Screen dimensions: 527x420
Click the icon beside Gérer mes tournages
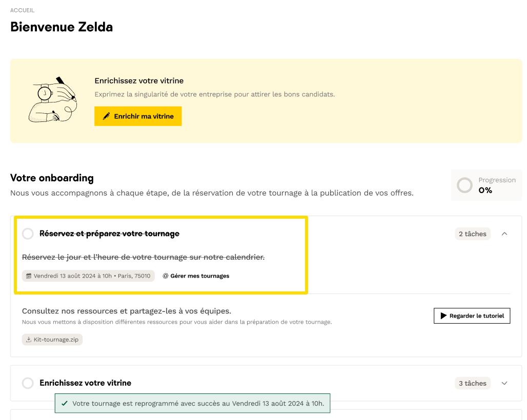[x=166, y=276]
